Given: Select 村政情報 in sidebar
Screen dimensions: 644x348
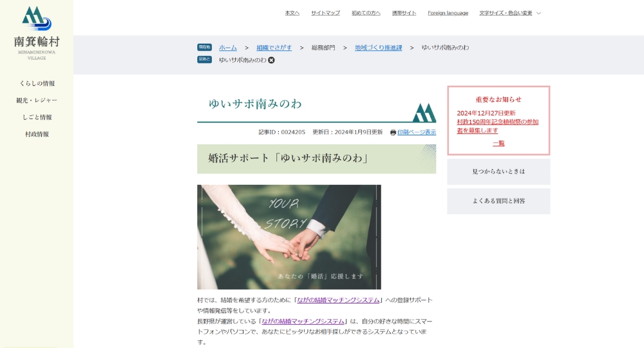Looking at the screenshot, I should coord(37,134).
